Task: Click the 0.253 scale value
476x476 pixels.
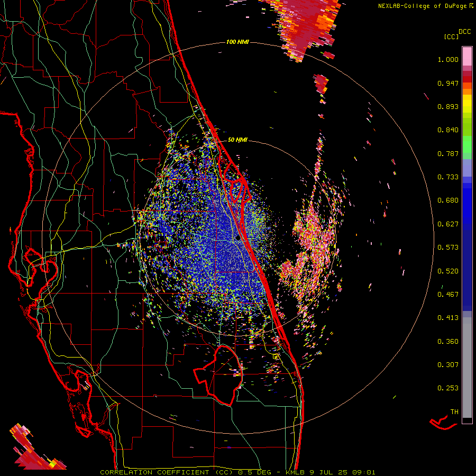Action: 448,388
